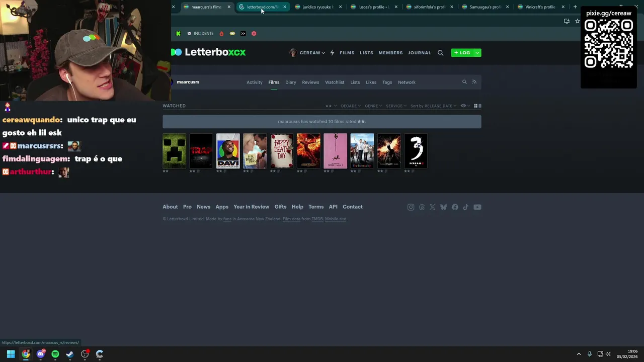This screenshot has height=362, width=644.
Task: Open the FILMS menu in site header
Action: click(347, 53)
